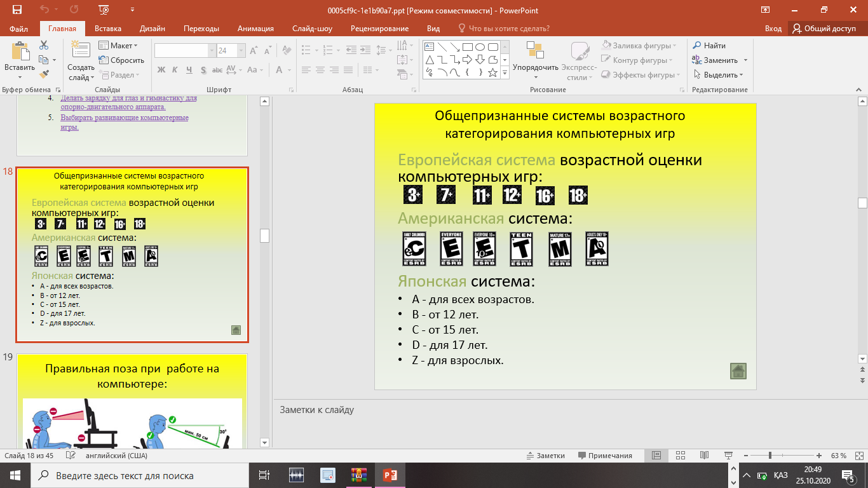Viewport: 868px width, 488px height.
Task: Click the Reset (Сбросить) slide button
Action: coord(121,60)
